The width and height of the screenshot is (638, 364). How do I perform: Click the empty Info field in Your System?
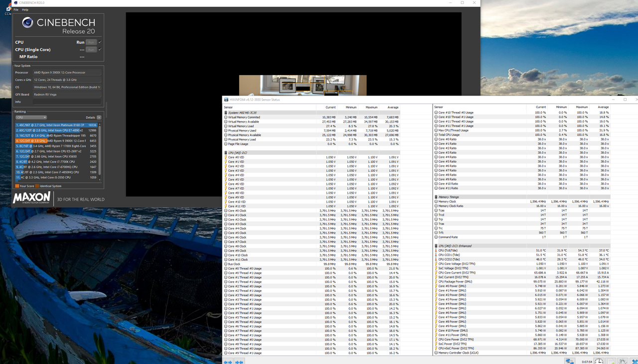(x=67, y=102)
